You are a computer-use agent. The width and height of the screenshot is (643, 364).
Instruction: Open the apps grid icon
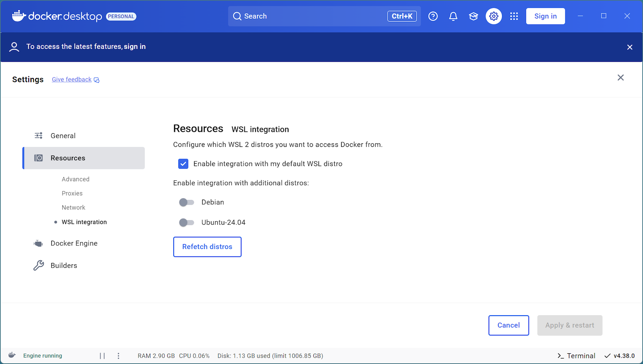coord(514,16)
